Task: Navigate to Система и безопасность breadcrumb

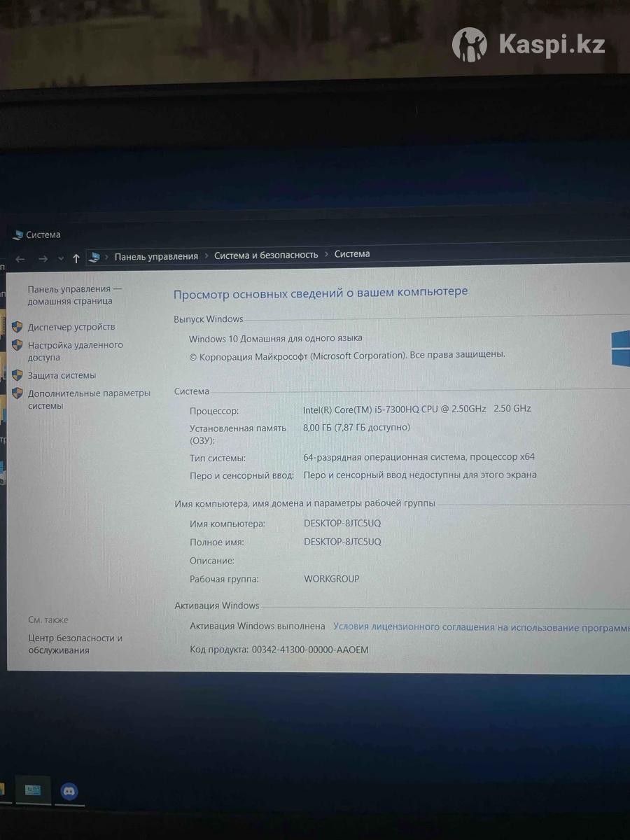Action: tap(266, 255)
